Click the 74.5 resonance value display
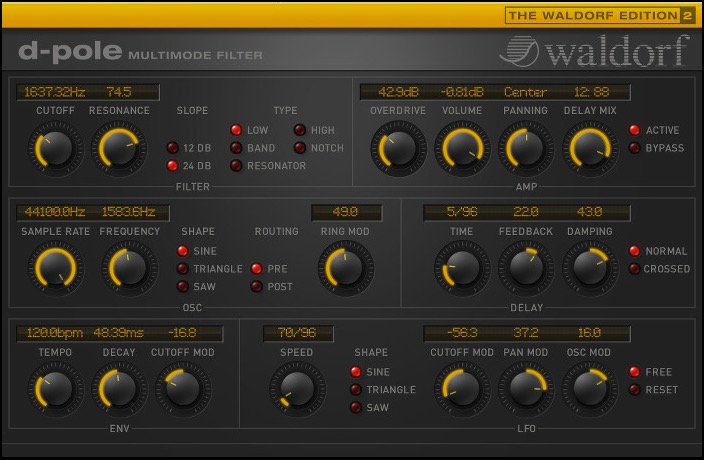The height and width of the screenshot is (460, 704). click(119, 92)
